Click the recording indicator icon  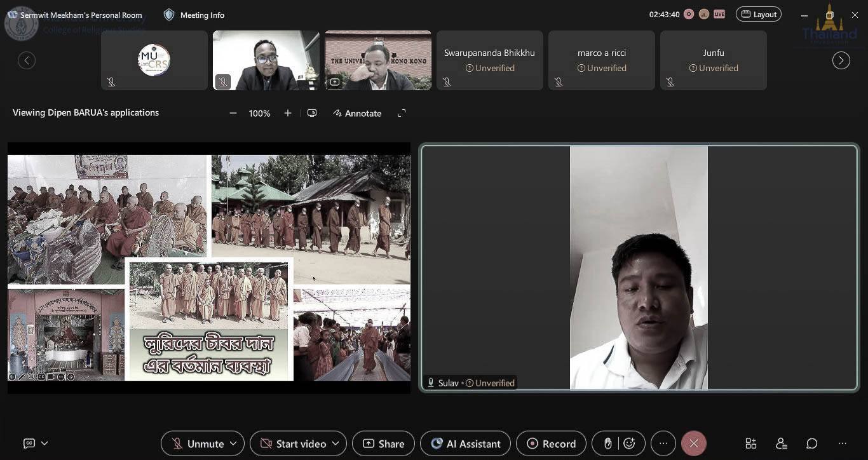[x=689, y=14]
